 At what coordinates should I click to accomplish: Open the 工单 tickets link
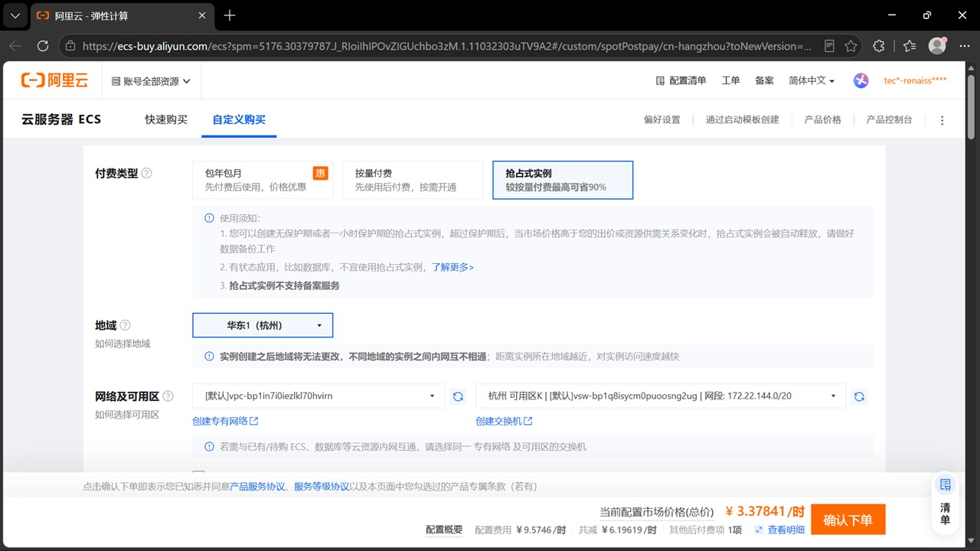tap(730, 80)
